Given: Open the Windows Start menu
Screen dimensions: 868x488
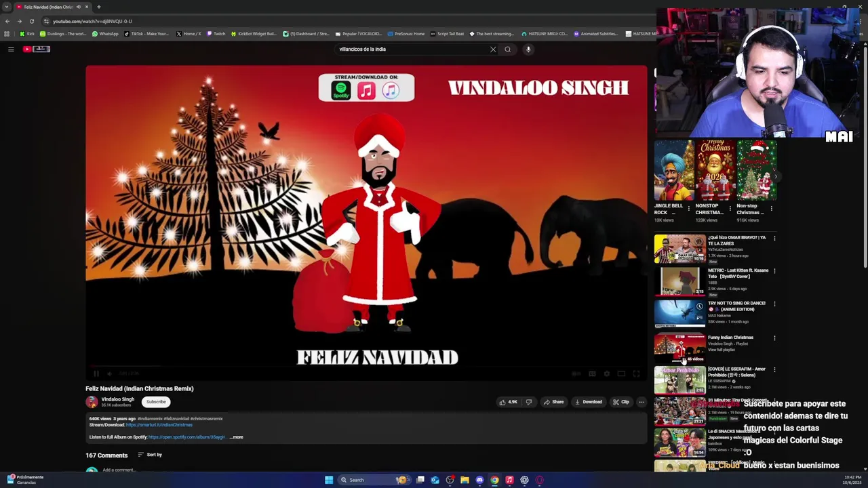Looking at the screenshot, I should click(x=329, y=480).
